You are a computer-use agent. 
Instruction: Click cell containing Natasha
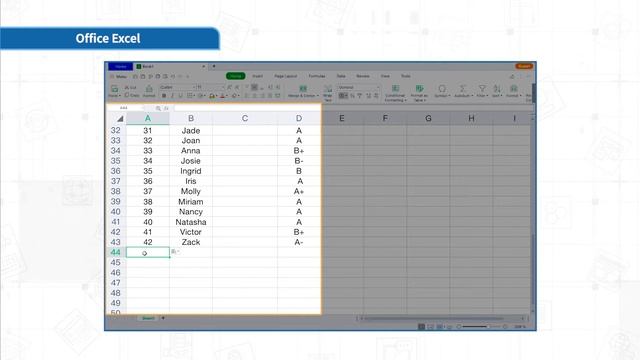[x=191, y=222]
